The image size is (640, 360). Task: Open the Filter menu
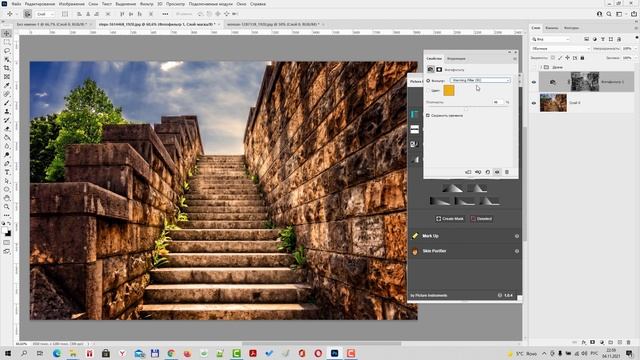[146, 4]
